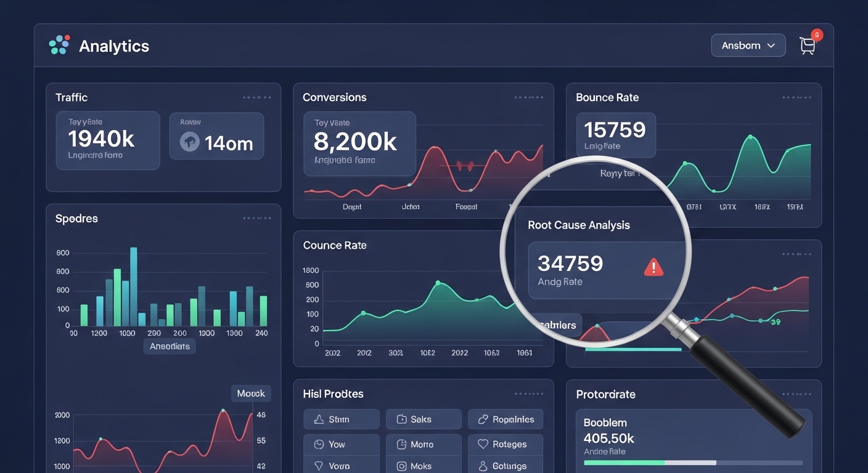Open Bounce Rate panel options dots

click(796, 97)
